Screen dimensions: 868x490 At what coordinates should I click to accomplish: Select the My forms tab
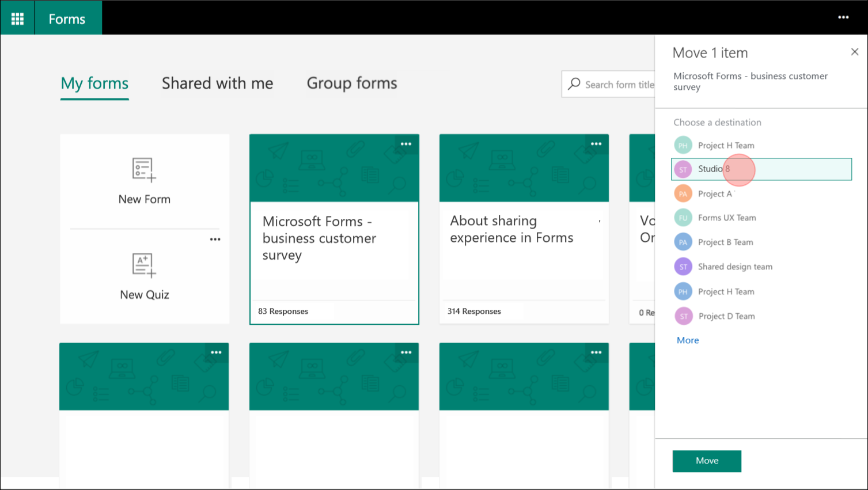[94, 83]
